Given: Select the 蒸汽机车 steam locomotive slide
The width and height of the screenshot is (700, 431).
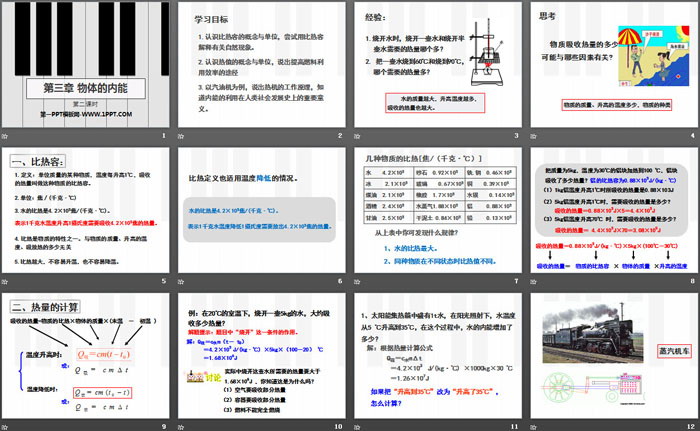Looking at the screenshot, I should (614, 356).
